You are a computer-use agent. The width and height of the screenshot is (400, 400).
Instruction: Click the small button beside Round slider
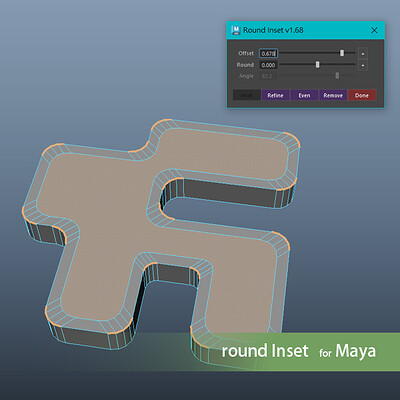[363, 65]
